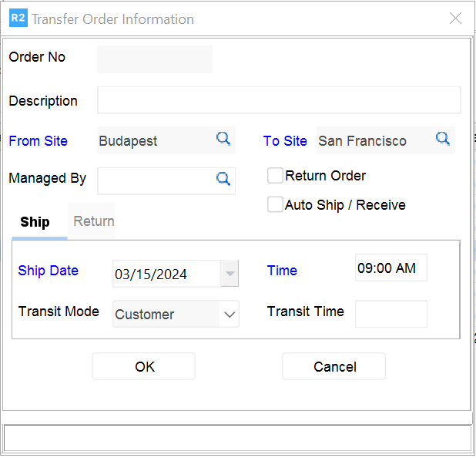Click the From Site field showing Budapest
Image resolution: width=476 pixels, height=458 pixels.
(x=154, y=141)
